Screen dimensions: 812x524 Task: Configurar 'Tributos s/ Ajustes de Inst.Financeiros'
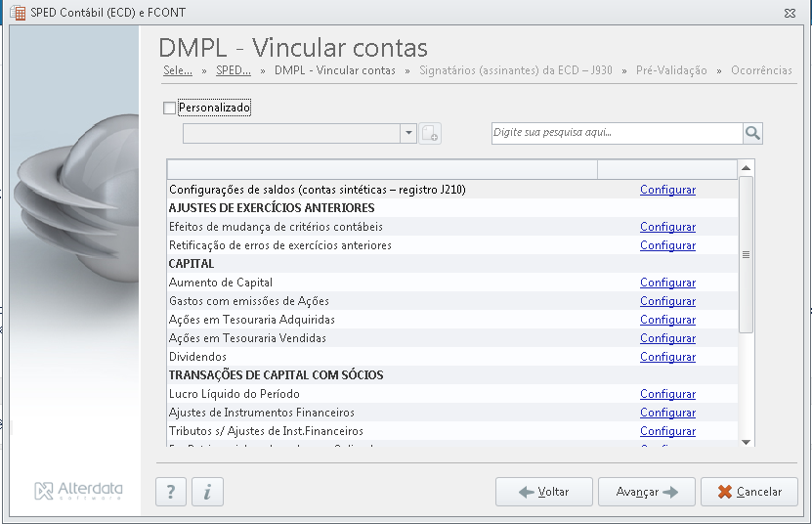point(667,431)
